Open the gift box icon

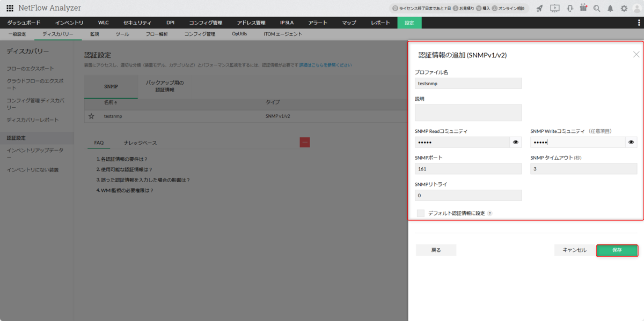point(583,9)
